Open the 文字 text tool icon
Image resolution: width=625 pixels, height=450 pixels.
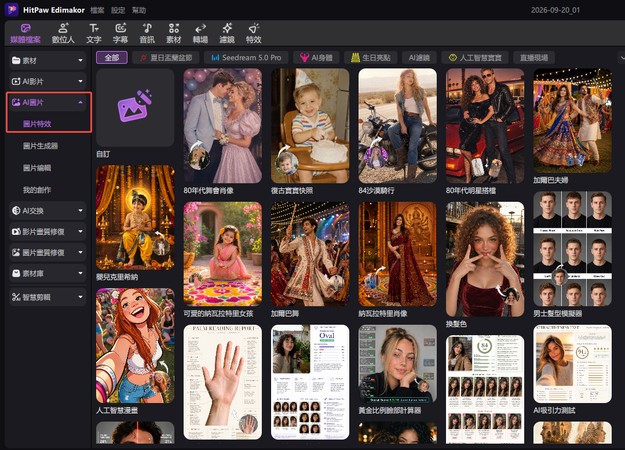(94, 33)
